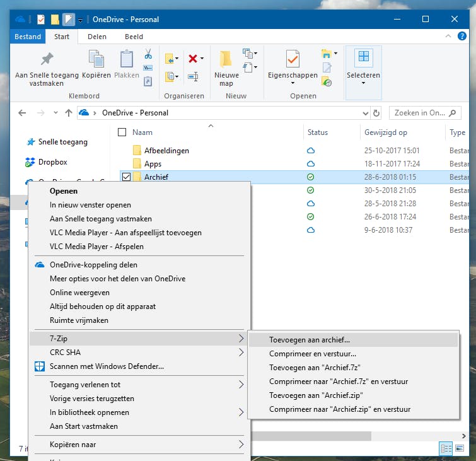The height and width of the screenshot is (461, 476).
Task: Select Toevoegen aan "Archief.zip"
Action: click(316, 395)
